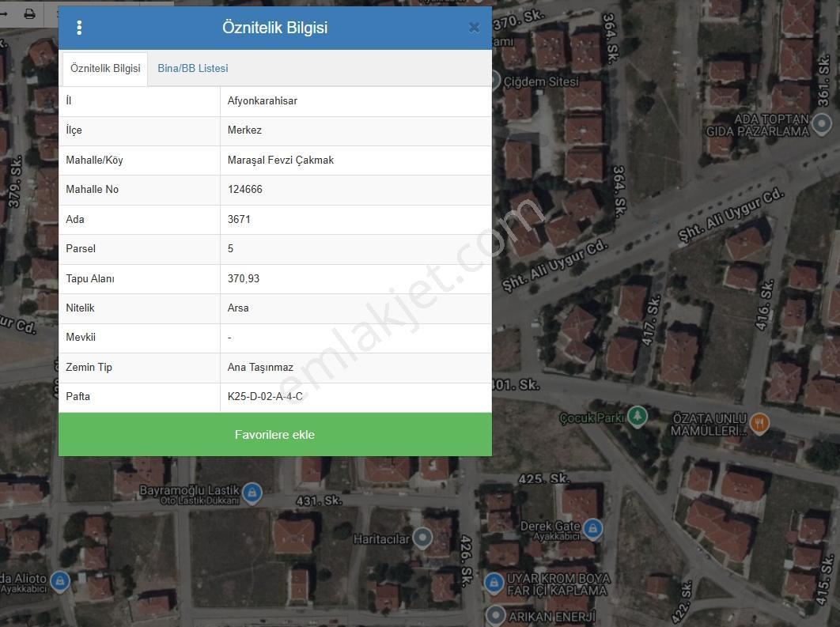The image size is (840, 627).
Task: Click the 431. Sk. street label
Action: click(319, 500)
